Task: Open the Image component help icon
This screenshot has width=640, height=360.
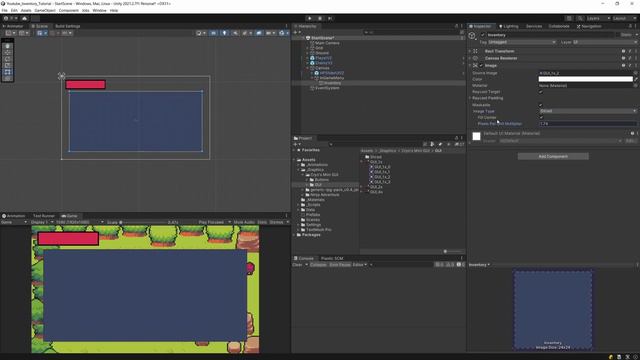Action: 623,65
